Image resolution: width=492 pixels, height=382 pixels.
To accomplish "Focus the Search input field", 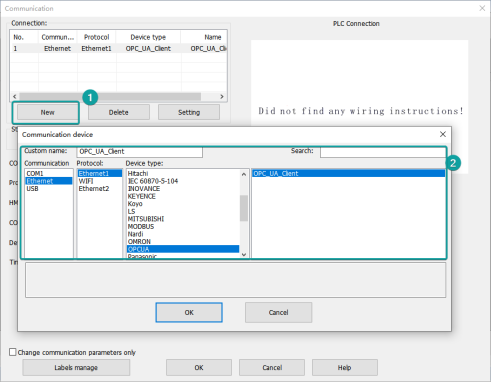I will pyautogui.click(x=383, y=152).
